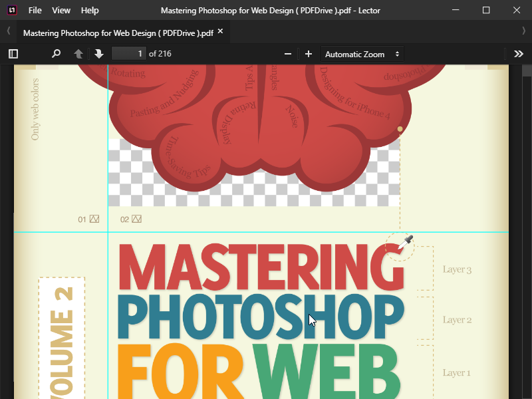Click 'Noise' on the brain
Image resolution: width=532 pixels, height=399 pixels.
tap(292, 116)
